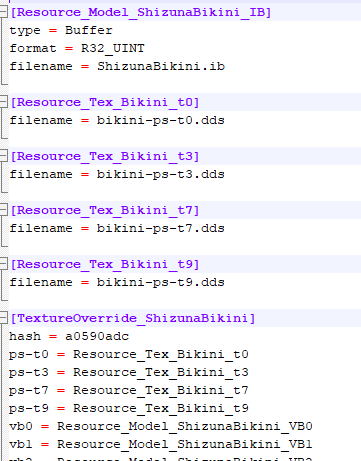Image resolution: width=361 pixels, height=461 pixels.
Task: Collapse the Resource_Tex_Bikini_t7 section fold marker
Action: 3,210
